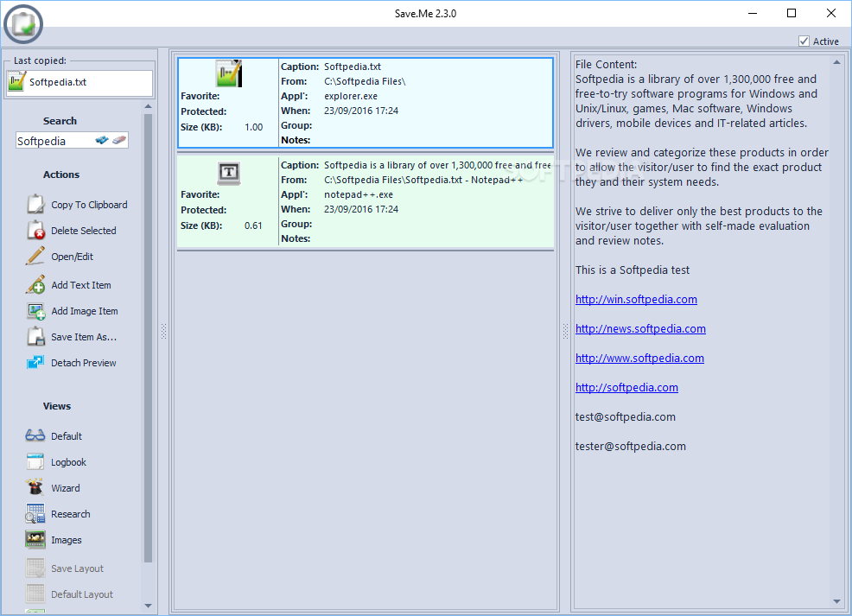Click the Copy To Clipboard icon
Screen dimensions: 852x616
(x=36, y=204)
